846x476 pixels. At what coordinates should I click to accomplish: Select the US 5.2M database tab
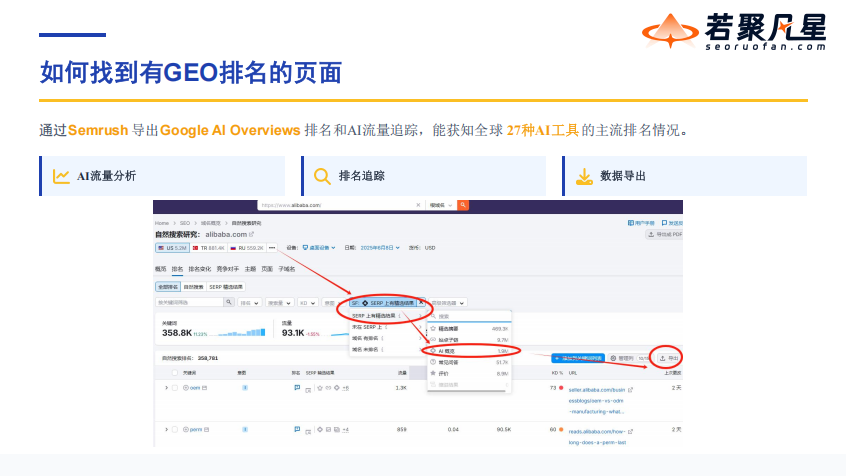172,248
